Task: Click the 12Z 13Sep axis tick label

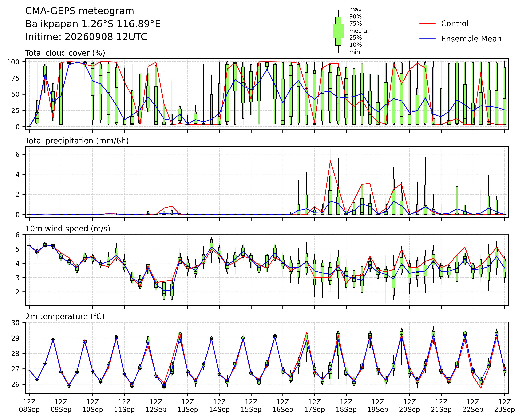Action: (188, 406)
